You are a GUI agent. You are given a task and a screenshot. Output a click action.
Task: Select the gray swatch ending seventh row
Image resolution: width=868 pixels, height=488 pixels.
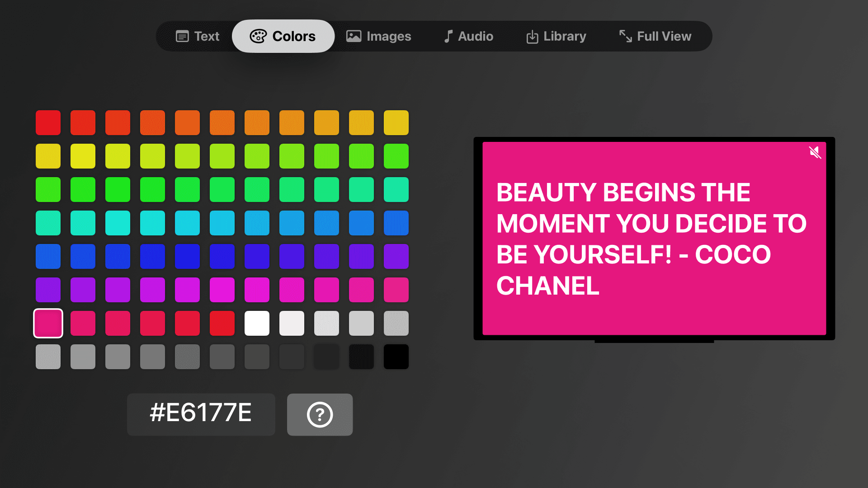click(396, 323)
